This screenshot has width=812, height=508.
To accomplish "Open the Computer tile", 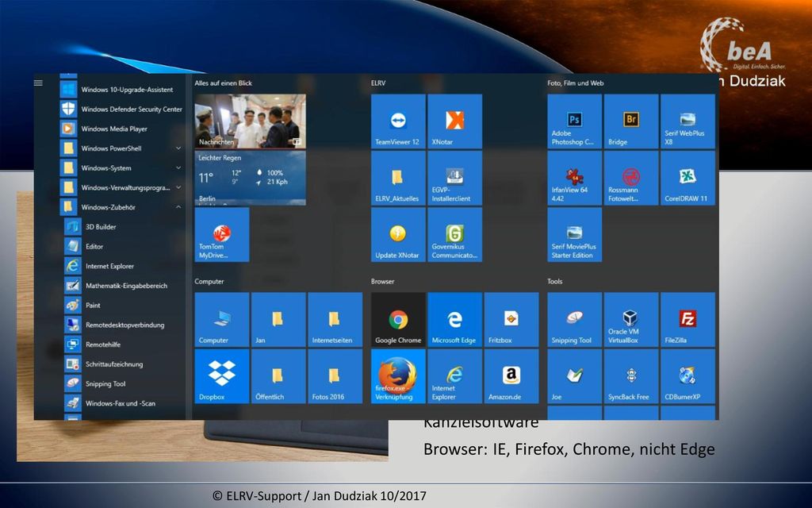I will click(222, 319).
